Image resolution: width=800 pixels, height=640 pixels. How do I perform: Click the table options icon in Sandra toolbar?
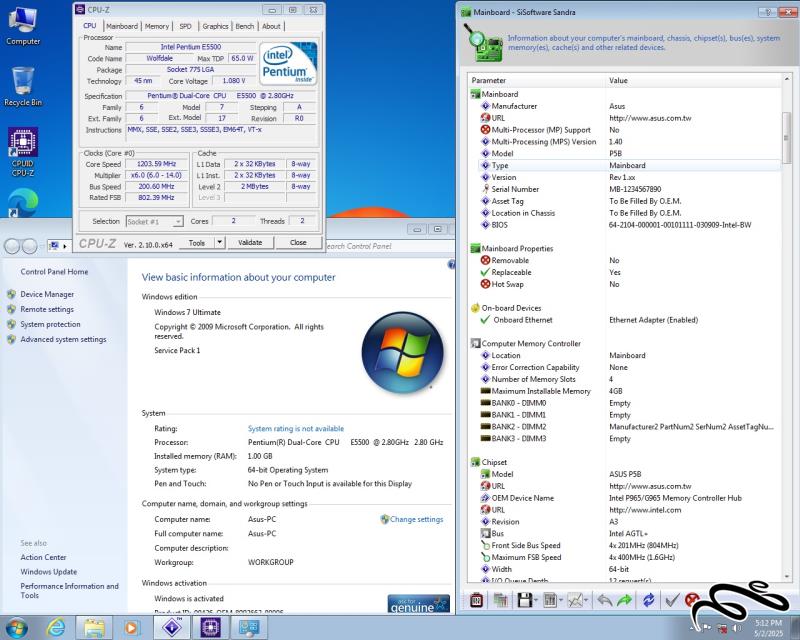[x=549, y=600]
